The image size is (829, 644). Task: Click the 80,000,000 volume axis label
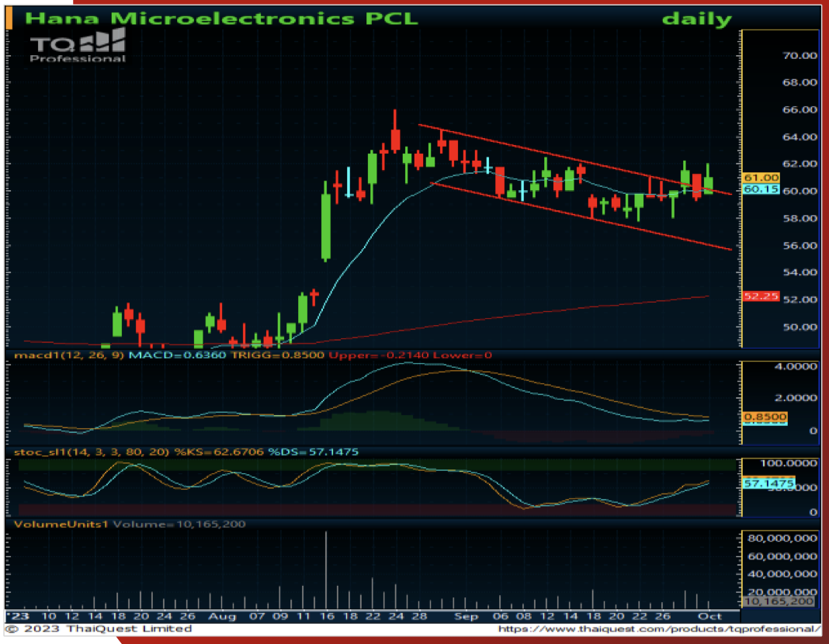point(782,538)
